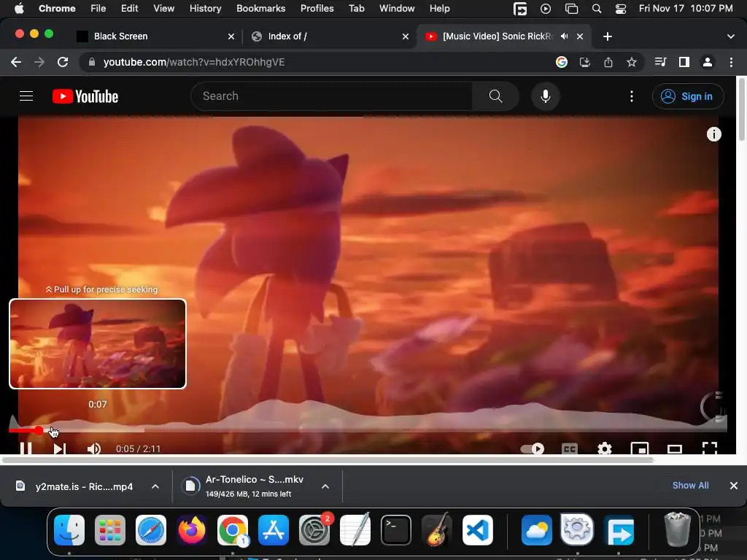Go back to the previous page
Screen dimensions: 747x560
coord(16,62)
